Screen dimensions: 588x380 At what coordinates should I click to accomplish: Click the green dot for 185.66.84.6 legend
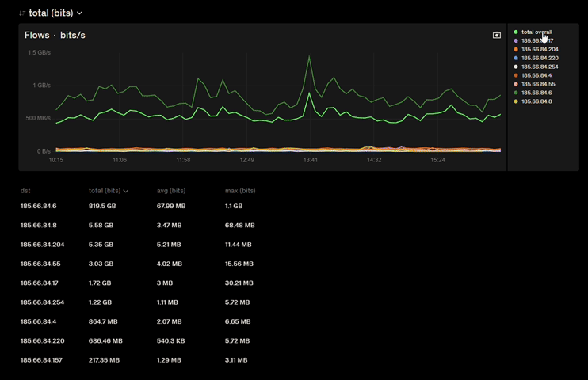(516, 93)
